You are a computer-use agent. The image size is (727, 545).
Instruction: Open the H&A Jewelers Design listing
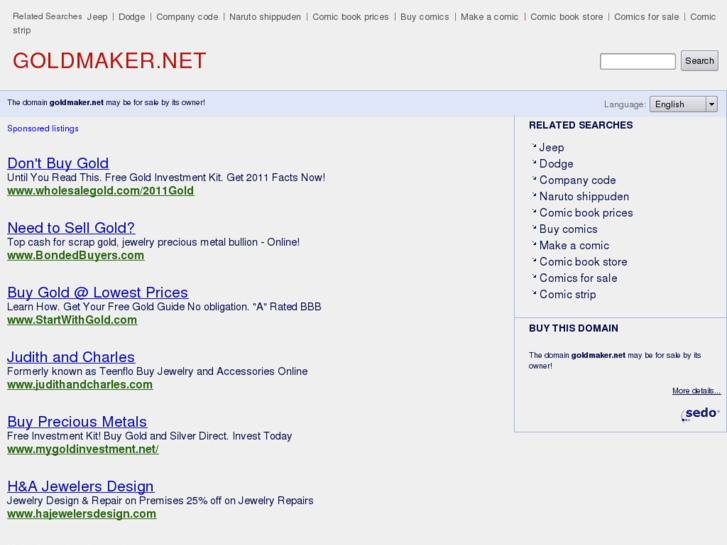[x=81, y=486]
